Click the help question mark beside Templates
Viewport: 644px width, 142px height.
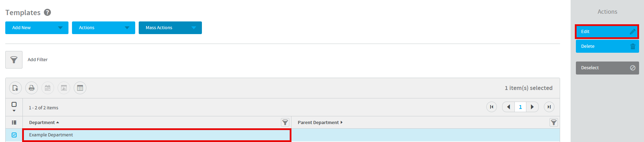(47, 12)
